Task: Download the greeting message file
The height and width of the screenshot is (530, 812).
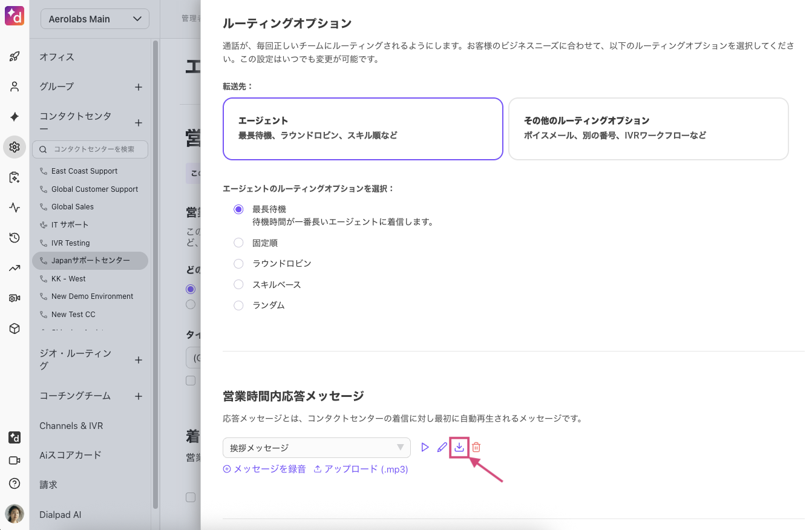Action: pyautogui.click(x=459, y=448)
